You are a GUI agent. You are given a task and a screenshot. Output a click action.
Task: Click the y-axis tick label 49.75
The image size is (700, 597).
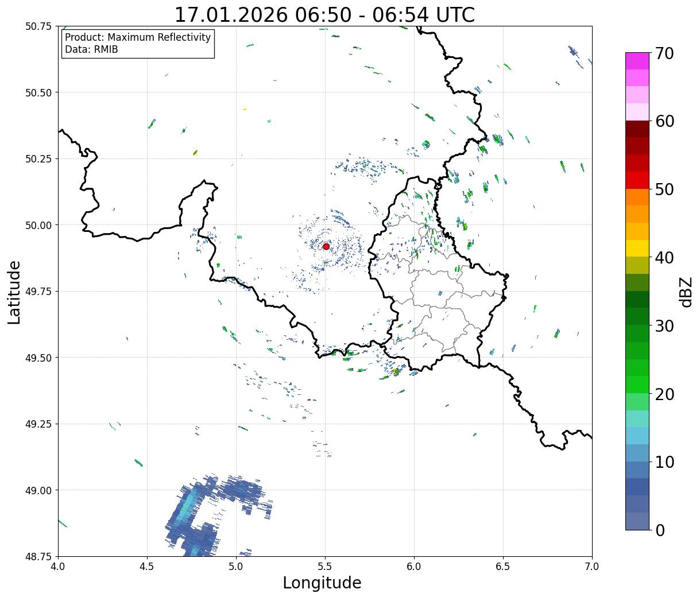coord(38,292)
